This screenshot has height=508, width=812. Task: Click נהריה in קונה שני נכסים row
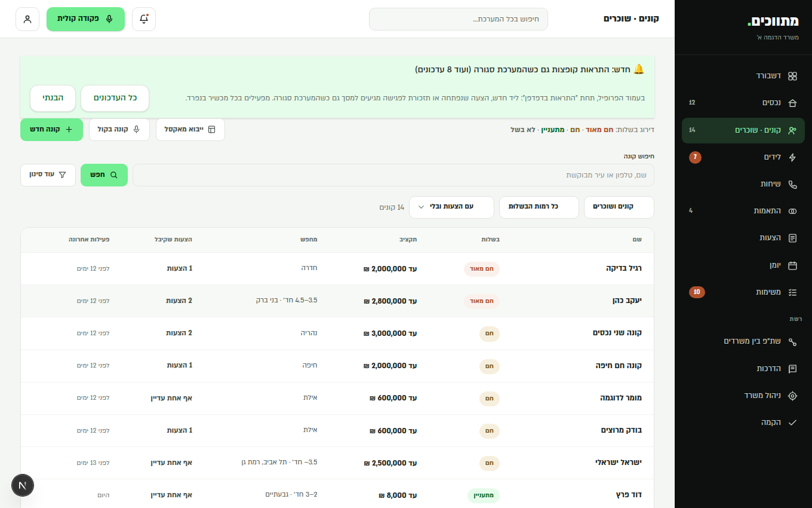coord(309,333)
